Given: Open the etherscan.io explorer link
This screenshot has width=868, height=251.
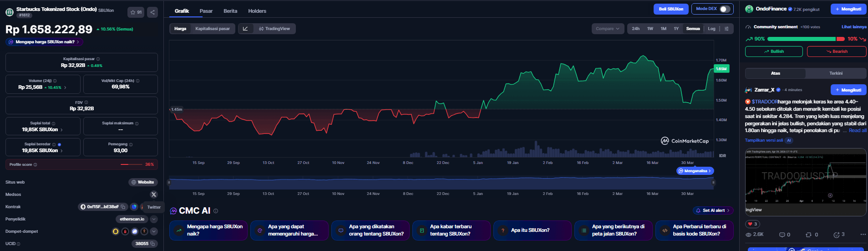Looking at the screenshot, I should 132,219.
